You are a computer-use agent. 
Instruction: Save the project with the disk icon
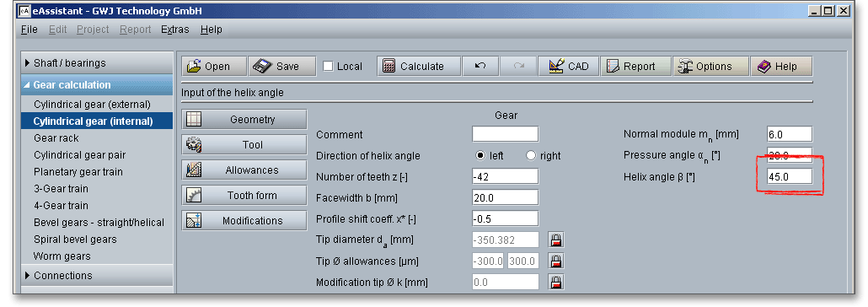(282, 66)
